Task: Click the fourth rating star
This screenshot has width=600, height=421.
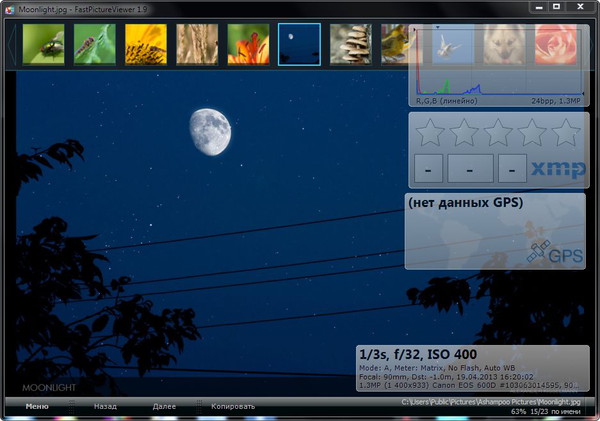Action: 533,132
